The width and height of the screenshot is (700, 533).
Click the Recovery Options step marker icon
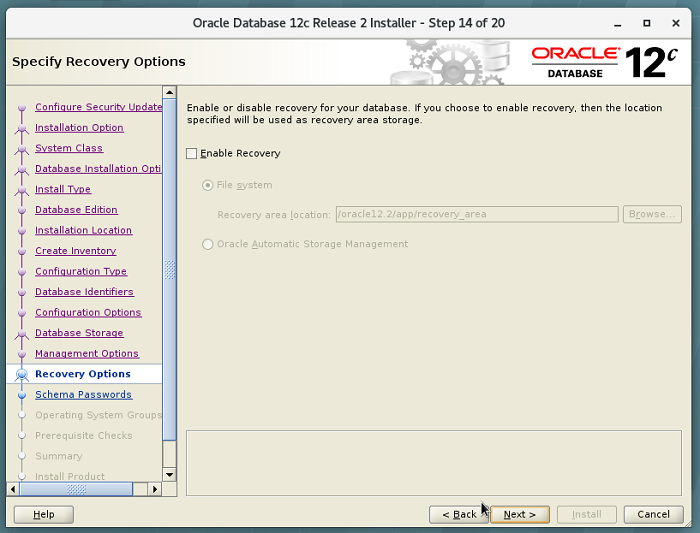click(22, 374)
